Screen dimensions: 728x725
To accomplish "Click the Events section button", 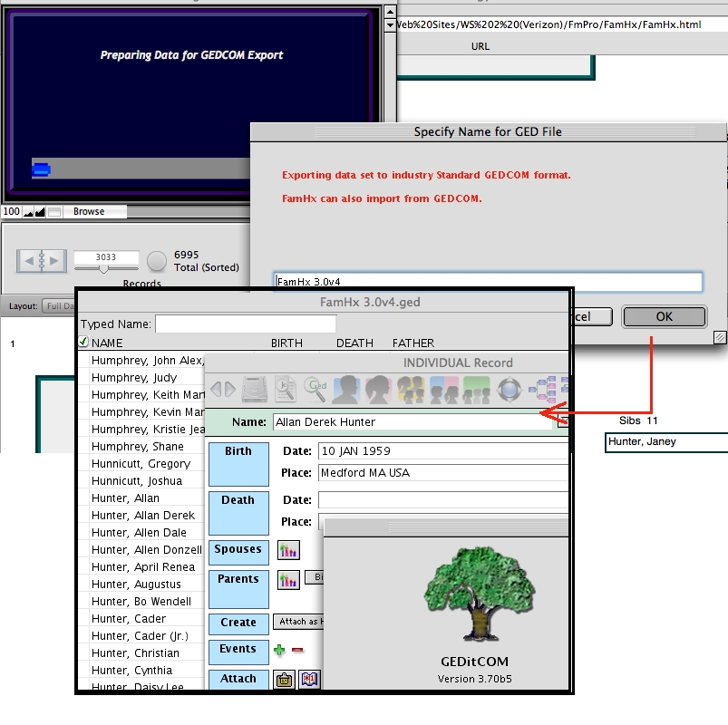I will point(238,652).
